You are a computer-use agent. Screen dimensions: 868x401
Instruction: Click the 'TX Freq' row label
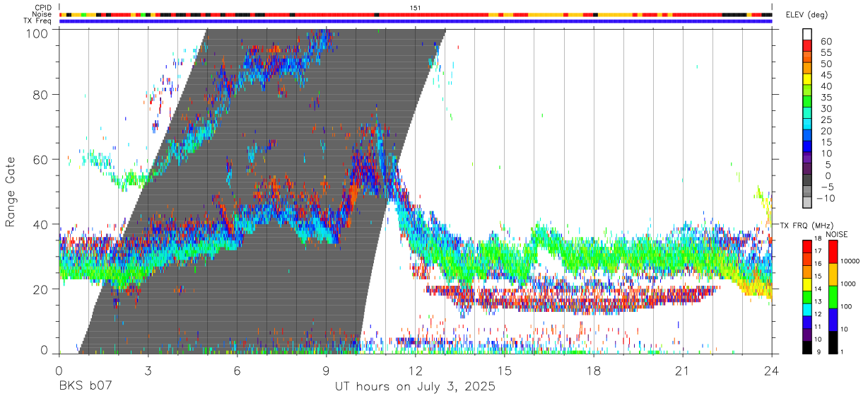click(x=38, y=21)
